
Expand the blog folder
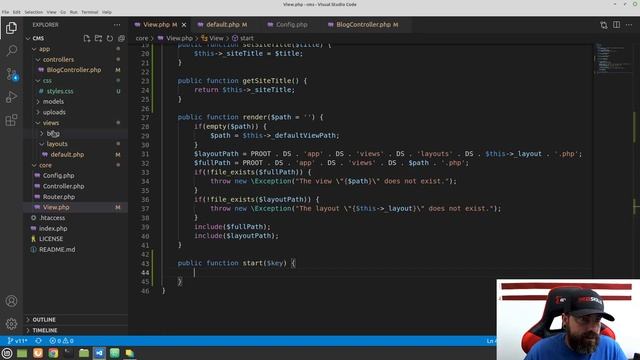point(53,133)
